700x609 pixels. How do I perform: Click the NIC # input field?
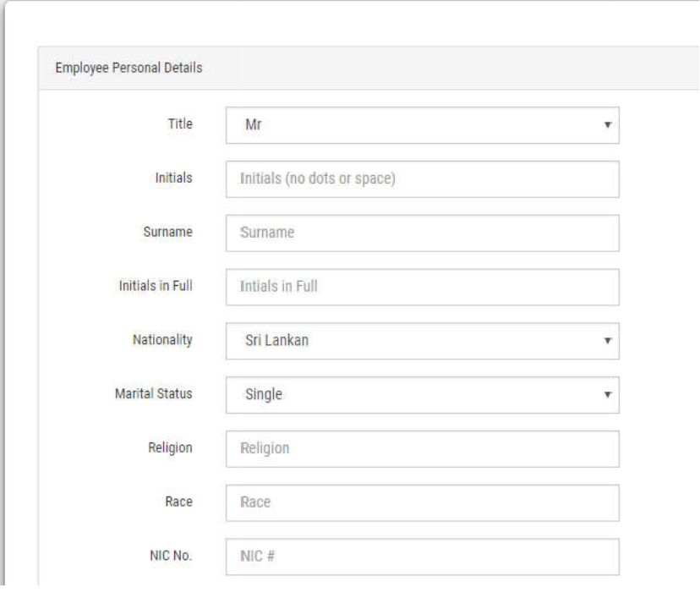422,557
